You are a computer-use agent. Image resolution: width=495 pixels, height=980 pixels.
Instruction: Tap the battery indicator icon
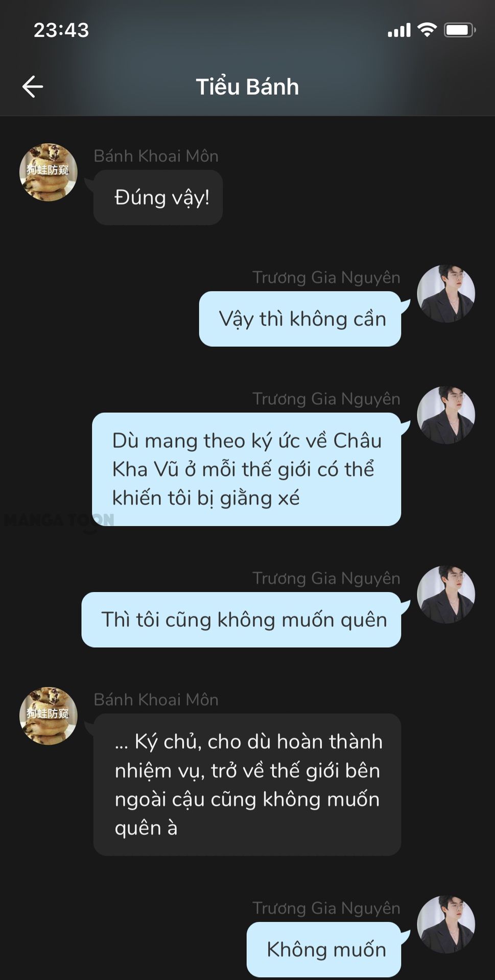click(x=460, y=30)
